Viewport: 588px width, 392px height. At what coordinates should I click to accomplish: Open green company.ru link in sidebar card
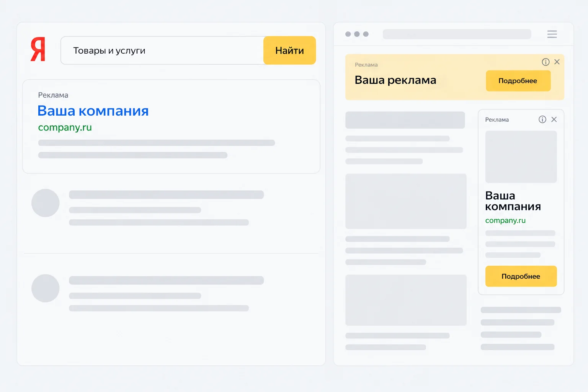[505, 220]
